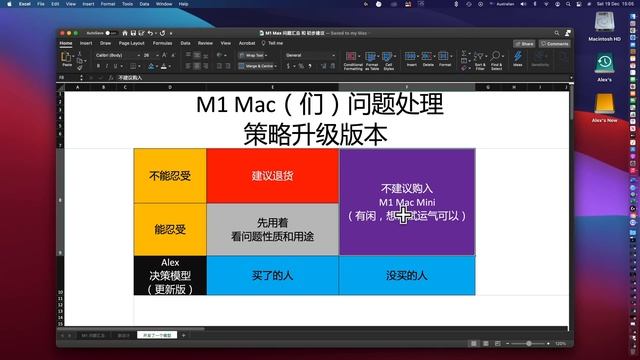Switch to Normal view in the status bar
The height and width of the screenshot is (360, 640).
tap(473, 344)
